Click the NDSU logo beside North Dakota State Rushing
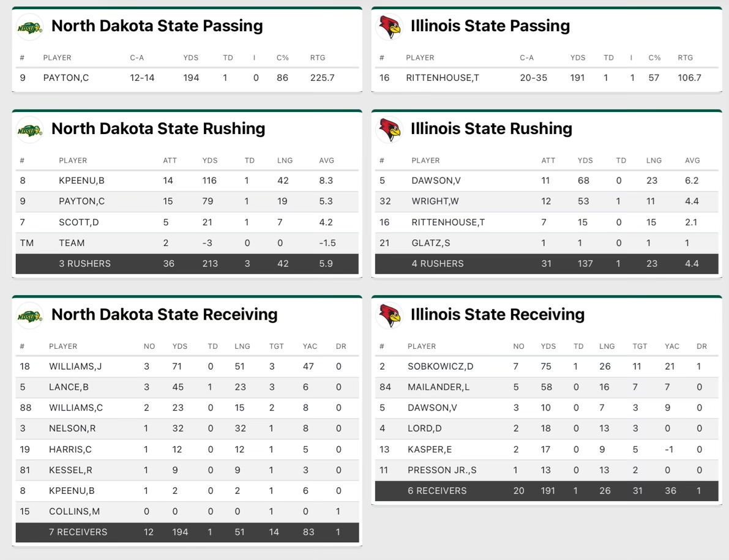This screenshot has width=729, height=560. pyautogui.click(x=29, y=130)
